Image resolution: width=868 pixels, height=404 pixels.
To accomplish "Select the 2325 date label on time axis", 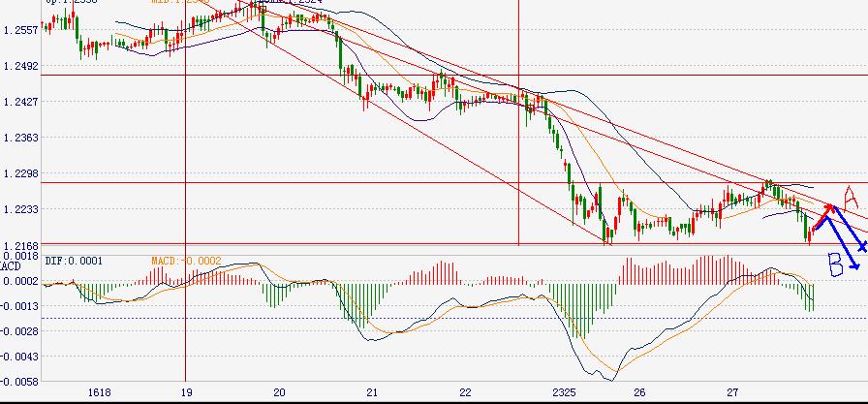I will coord(564,393).
